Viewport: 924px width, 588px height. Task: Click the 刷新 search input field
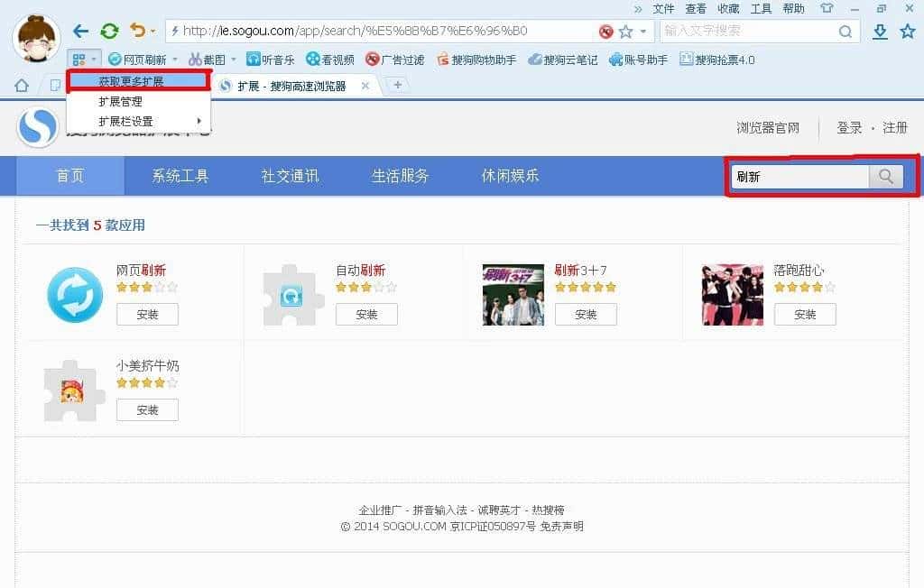[x=799, y=177]
